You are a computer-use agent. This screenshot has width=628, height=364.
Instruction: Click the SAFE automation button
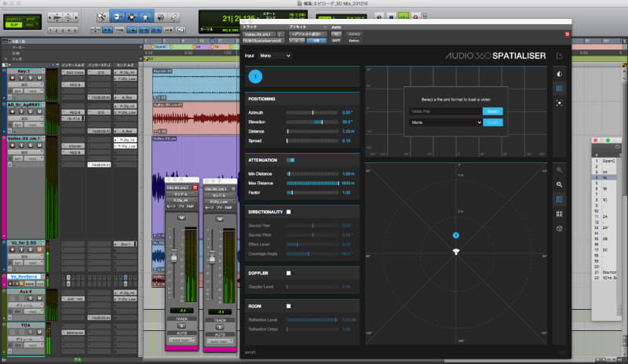(336, 41)
